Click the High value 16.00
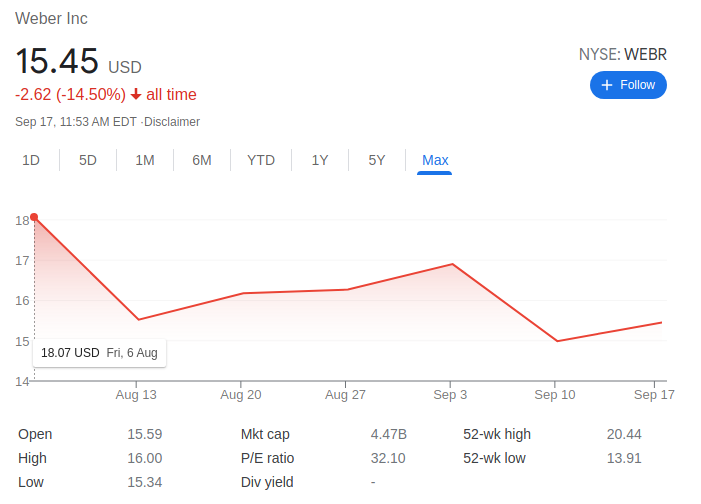701x504 pixels. [x=145, y=458]
